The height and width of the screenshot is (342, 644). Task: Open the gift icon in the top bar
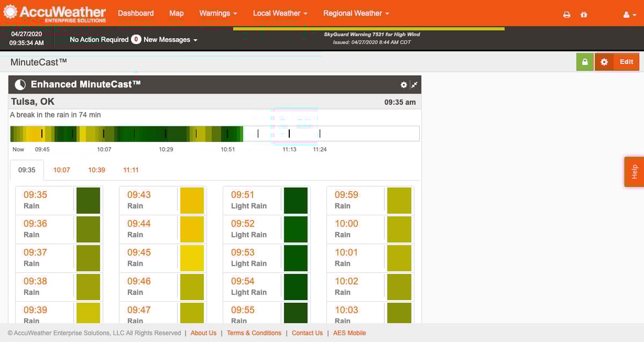point(584,14)
